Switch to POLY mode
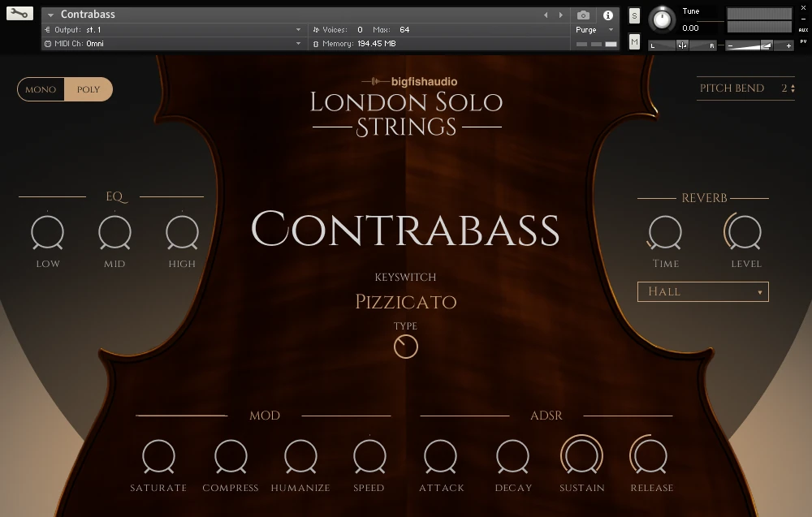812x517 pixels. tap(89, 89)
